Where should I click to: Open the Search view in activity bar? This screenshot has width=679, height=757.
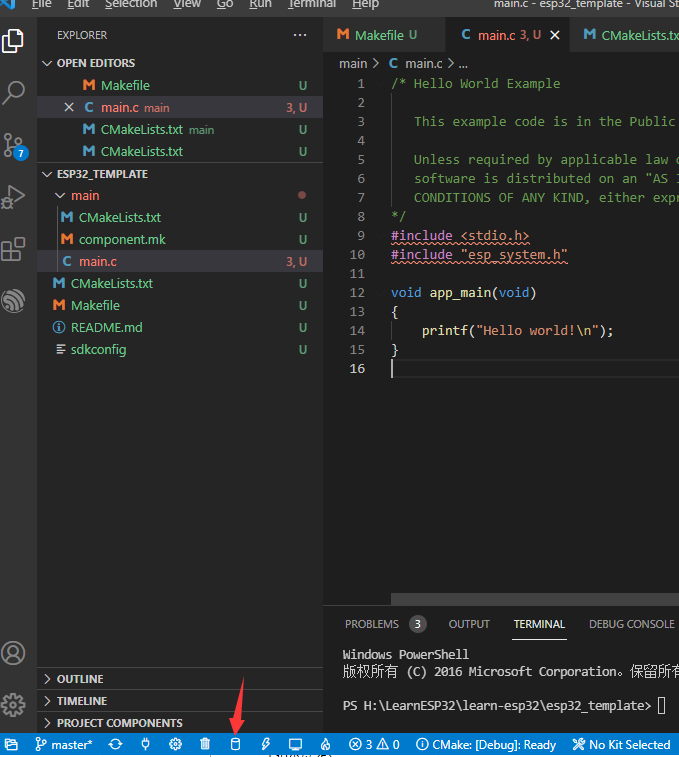[13, 92]
